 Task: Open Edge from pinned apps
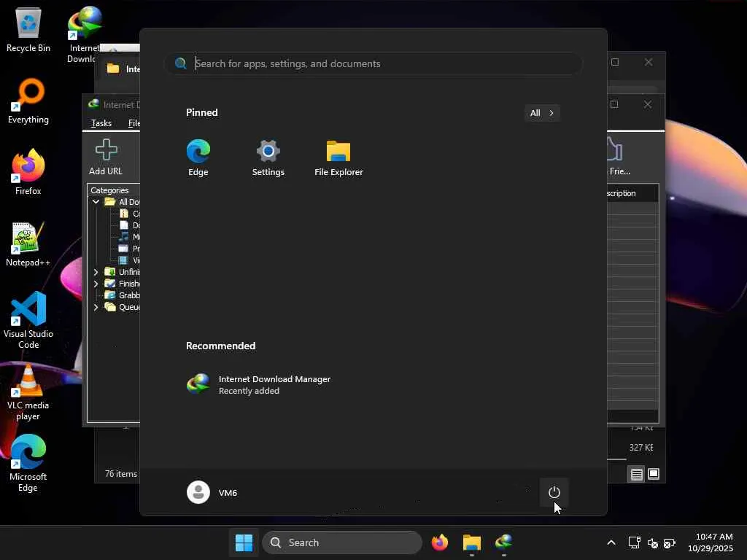[198, 158]
